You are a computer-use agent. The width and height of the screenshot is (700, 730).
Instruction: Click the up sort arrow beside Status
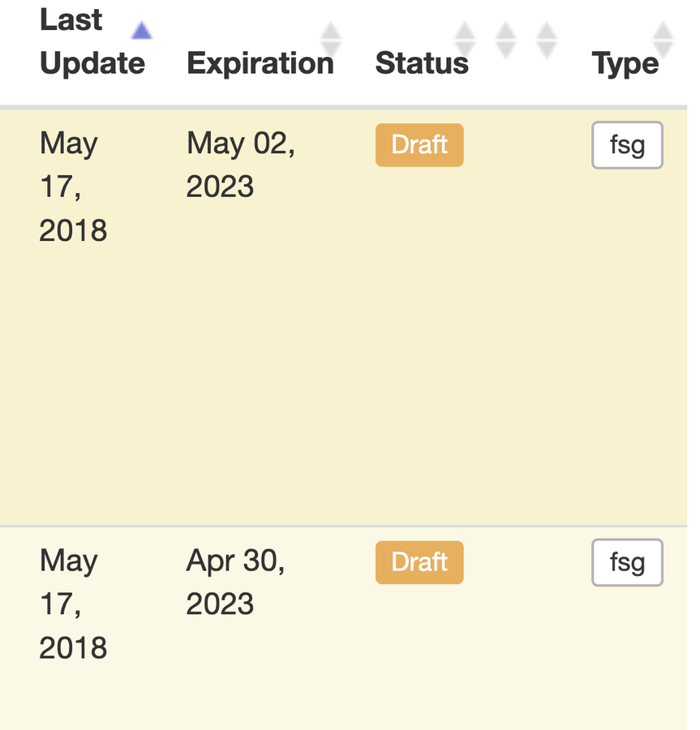[465, 31]
